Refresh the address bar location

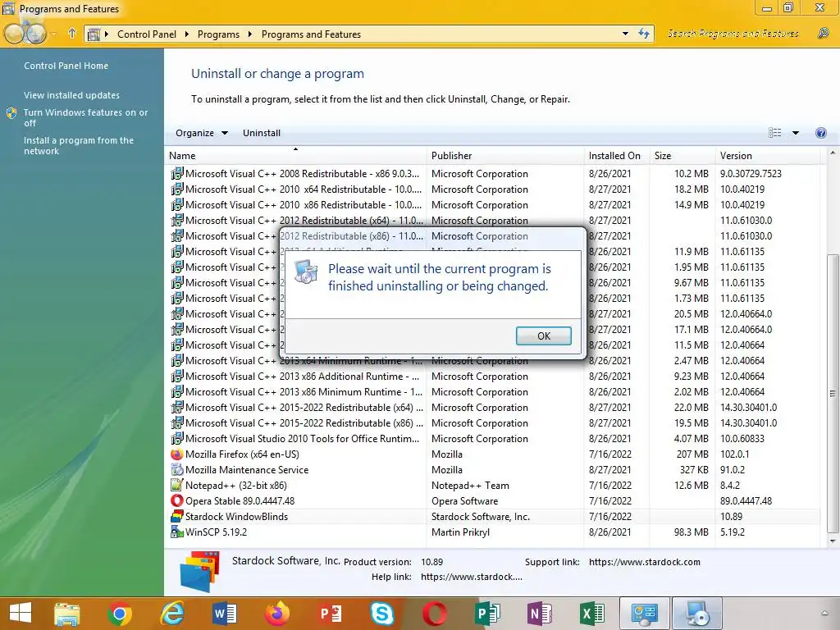click(x=644, y=34)
